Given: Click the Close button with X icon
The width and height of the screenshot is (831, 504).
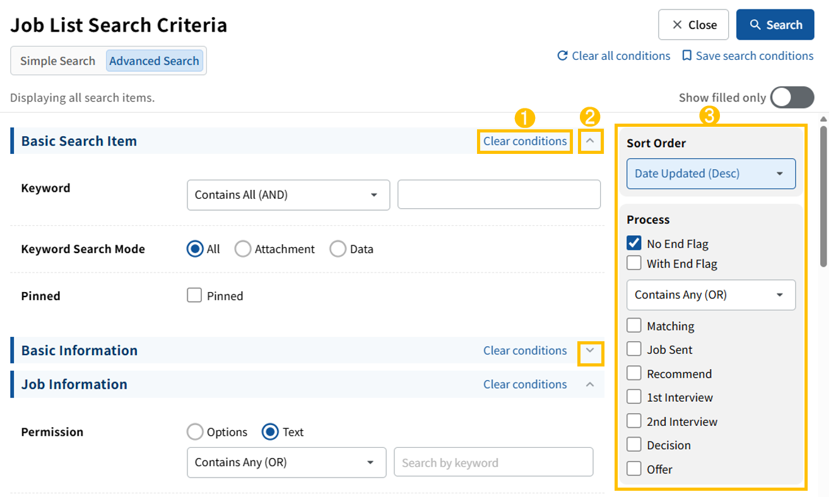Looking at the screenshot, I should click(693, 25).
